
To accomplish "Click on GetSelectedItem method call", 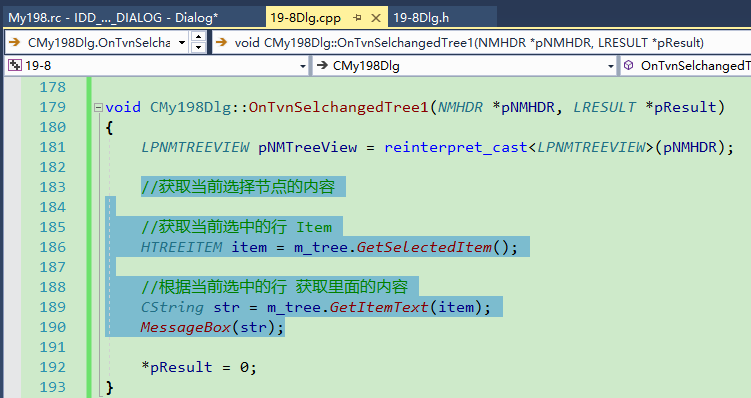I will point(424,247).
